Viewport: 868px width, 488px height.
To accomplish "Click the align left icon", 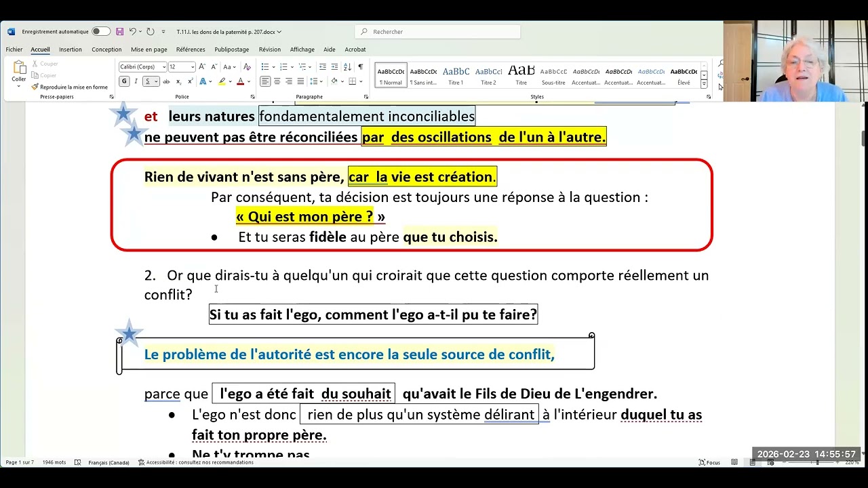I will click(265, 81).
